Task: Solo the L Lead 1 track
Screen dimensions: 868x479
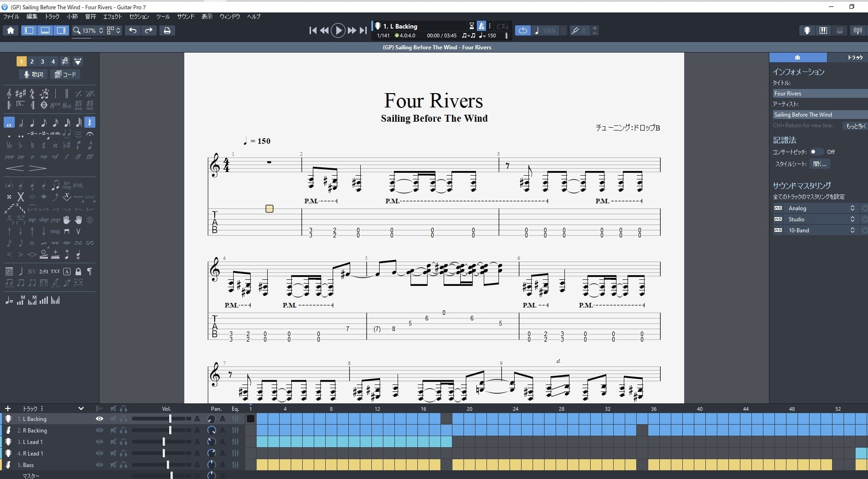Action: click(x=123, y=442)
